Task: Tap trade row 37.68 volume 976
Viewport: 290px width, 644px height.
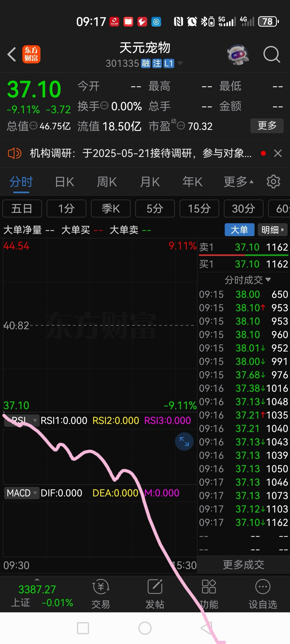Action: (x=244, y=375)
